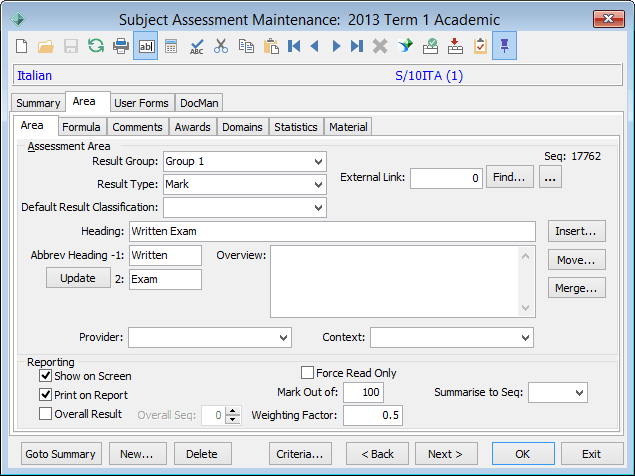This screenshot has width=635, height=476.
Task: Click the greyed Save floppy icon
Action: (x=71, y=46)
